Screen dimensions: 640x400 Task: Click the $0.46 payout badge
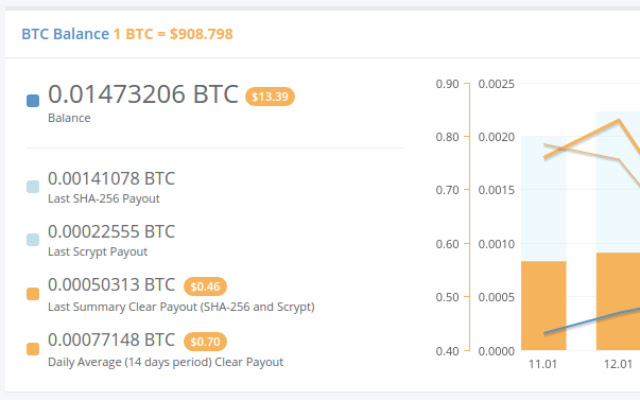point(205,286)
